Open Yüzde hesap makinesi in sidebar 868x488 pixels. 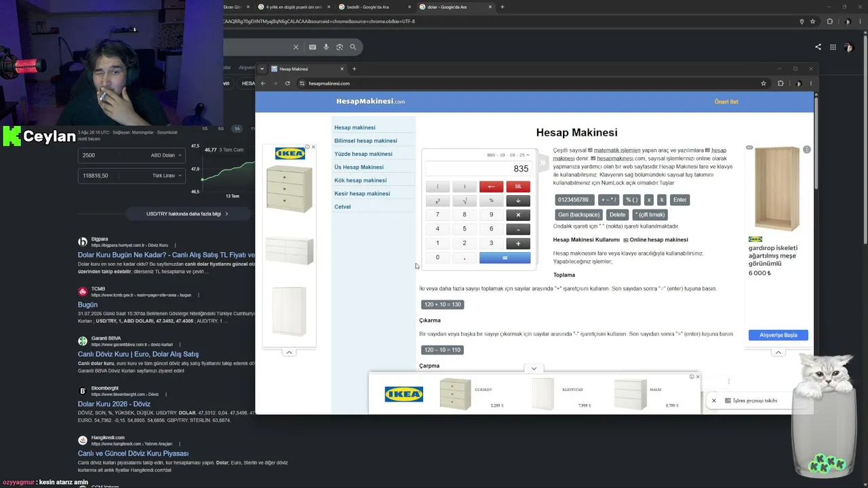point(363,154)
